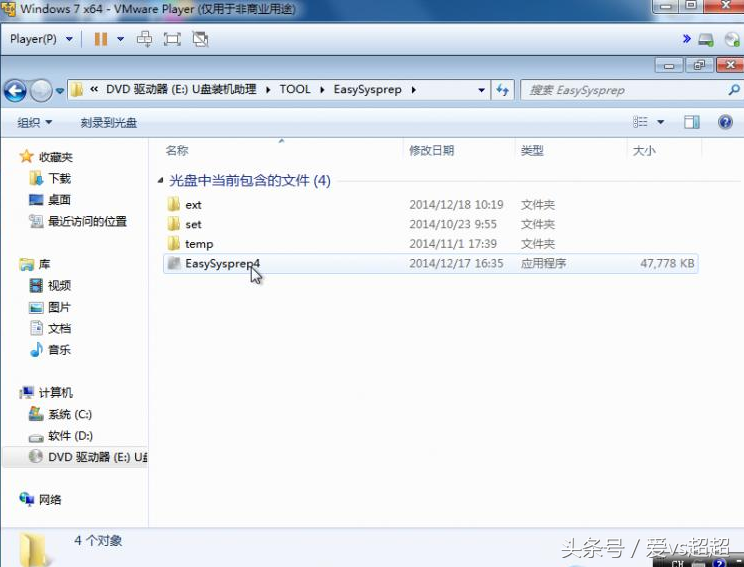Click the date 2014/10/23 9:55
The width and height of the screenshot is (744, 567).
[x=453, y=224]
